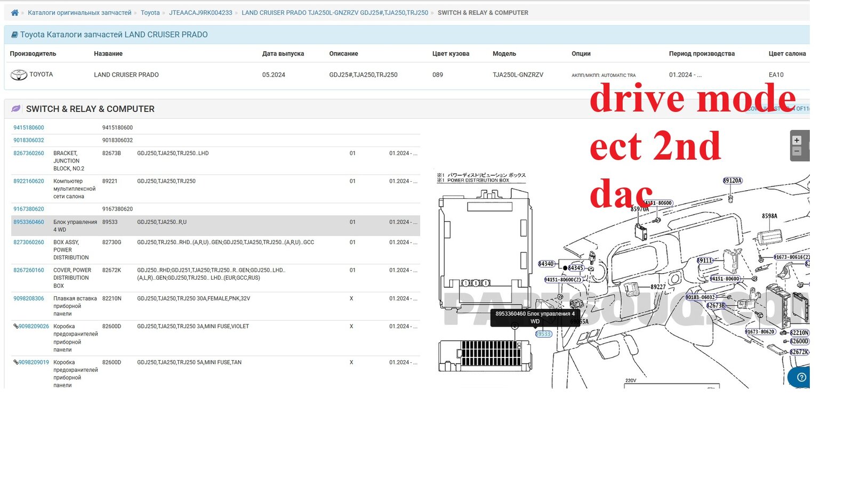The width and height of the screenshot is (853, 504).
Task: Zoom out the diagram with minus button
Action: coord(796,151)
